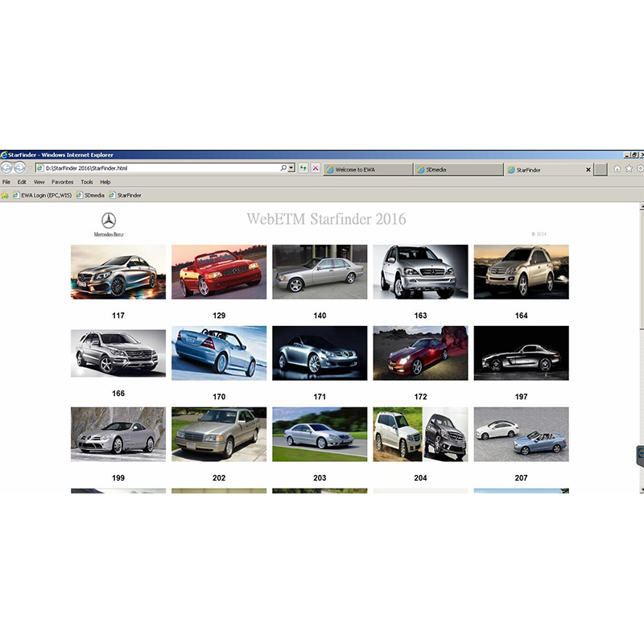644x644 pixels.
Task: Switch to the Welcome to EWA tab
Action: [369, 170]
